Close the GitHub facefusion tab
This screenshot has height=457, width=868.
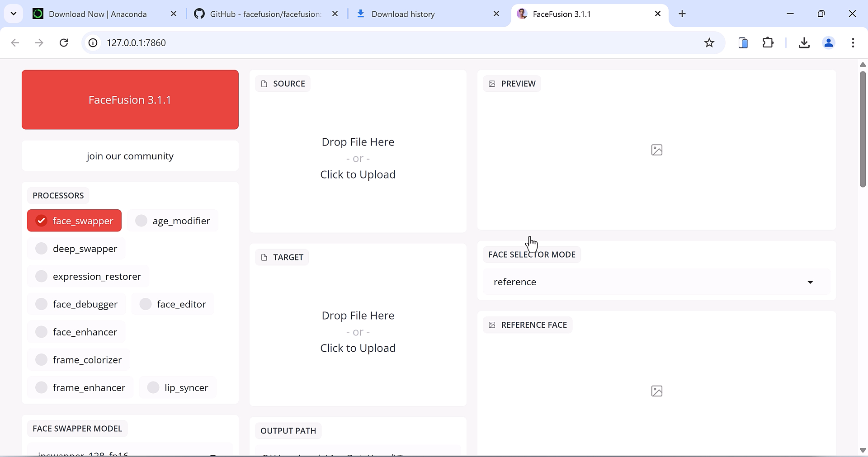pyautogui.click(x=335, y=14)
